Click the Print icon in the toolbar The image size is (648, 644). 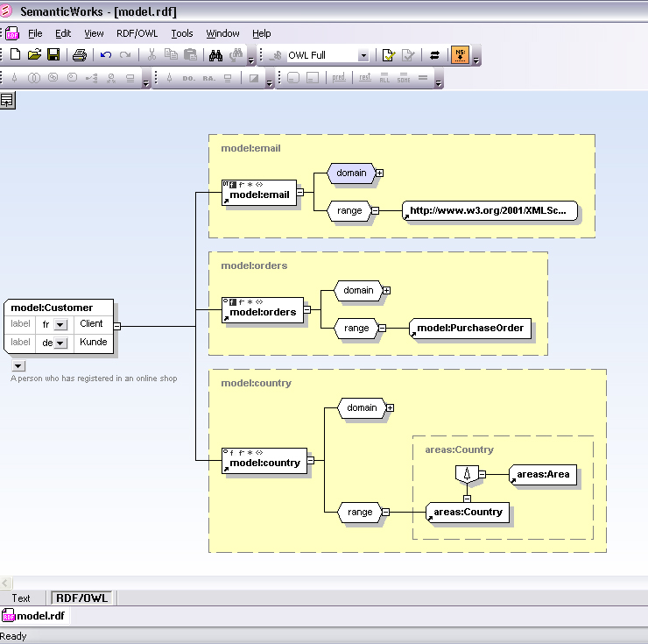click(80, 55)
